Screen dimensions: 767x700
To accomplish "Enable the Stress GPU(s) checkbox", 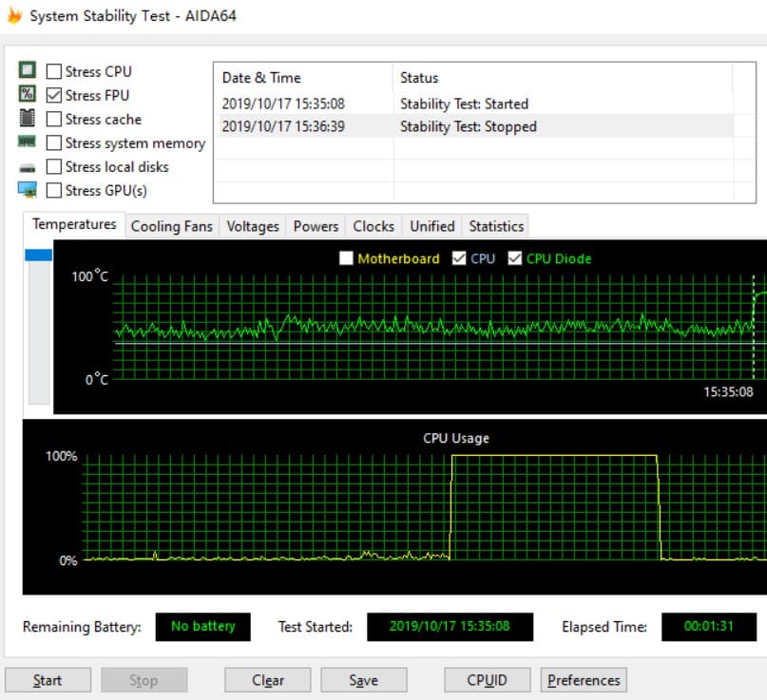I will click(54, 190).
